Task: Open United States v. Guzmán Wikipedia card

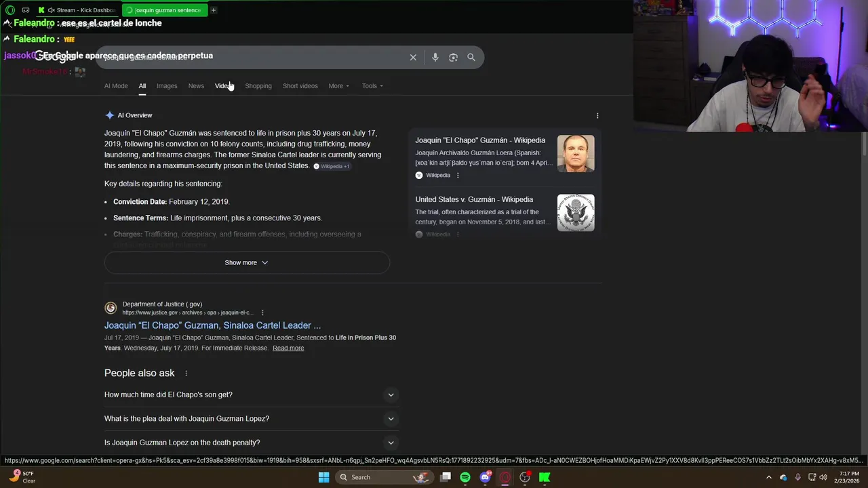Action: click(x=505, y=213)
